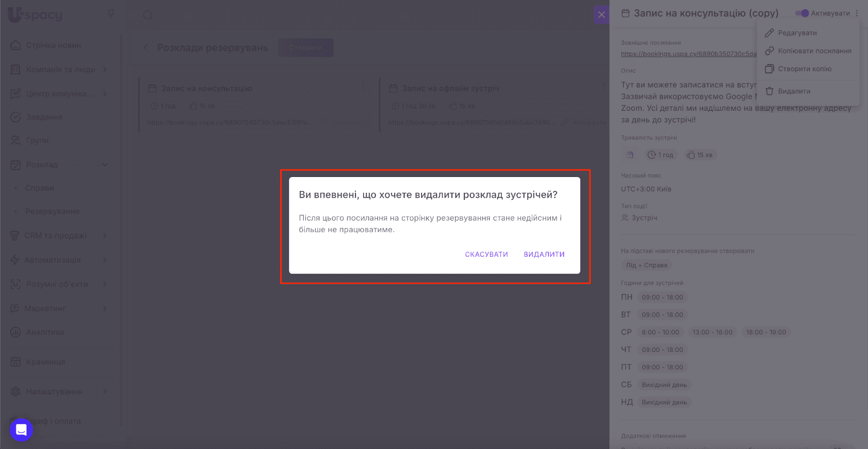Click the 8:00 - 10:00 chip for СР
This screenshot has height=449, width=868.
pos(660,332)
